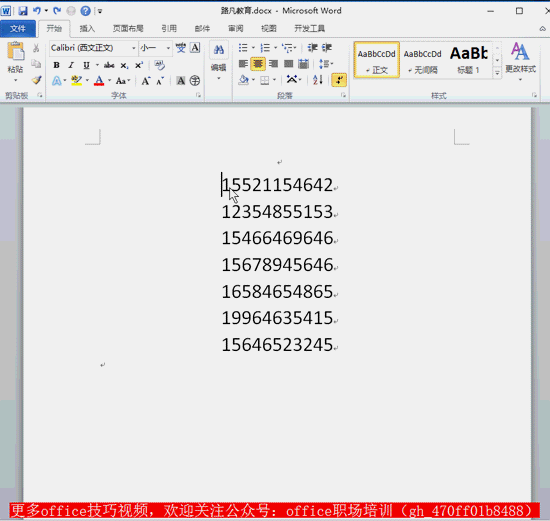This screenshot has height=521, width=550.
Task: Increase paragraph indent
Action: pos(327,48)
